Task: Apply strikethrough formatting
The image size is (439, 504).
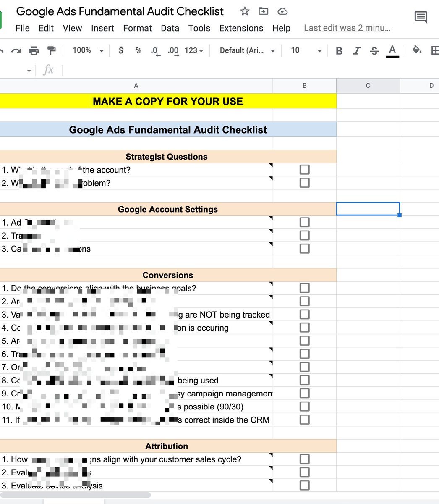Action: point(374,50)
